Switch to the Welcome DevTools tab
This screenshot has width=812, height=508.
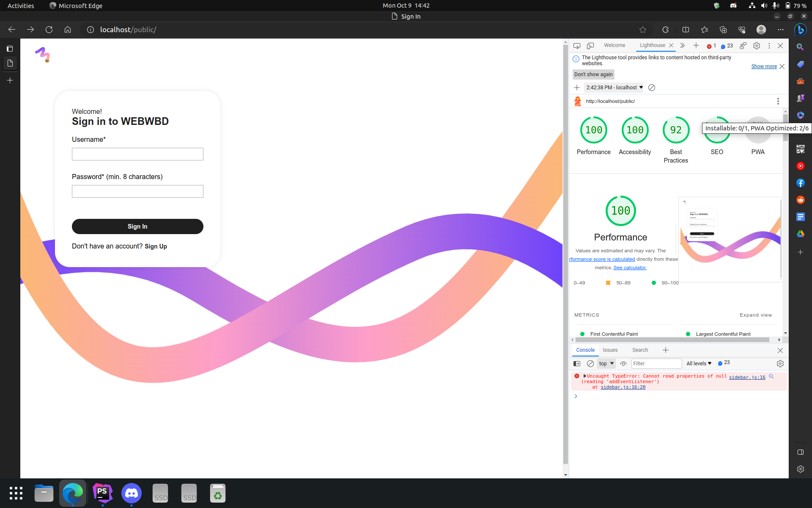[x=614, y=45]
